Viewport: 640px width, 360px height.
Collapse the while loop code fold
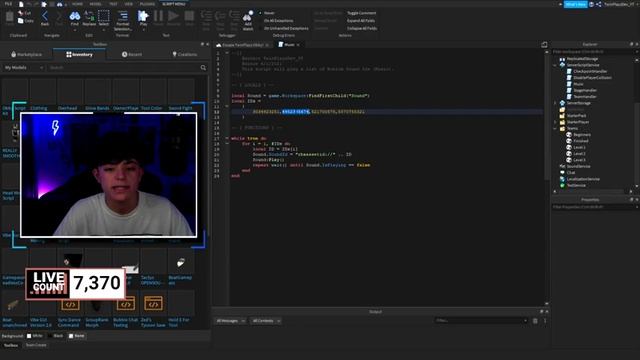227,138
